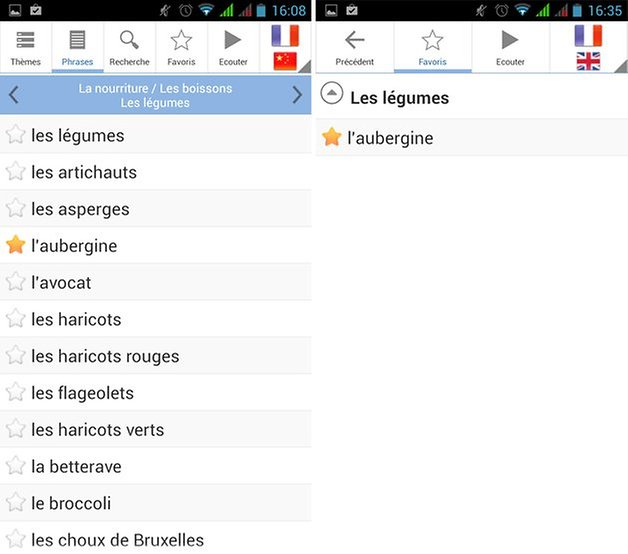628x554 pixels.
Task: Select the phrase 'les haricots rouges'
Action: (x=105, y=357)
